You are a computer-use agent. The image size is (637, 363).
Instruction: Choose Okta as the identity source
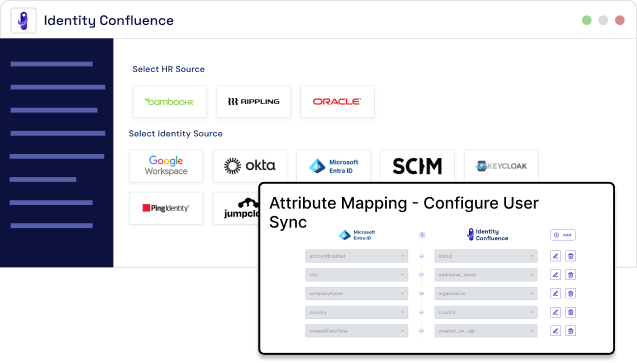pyautogui.click(x=249, y=166)
